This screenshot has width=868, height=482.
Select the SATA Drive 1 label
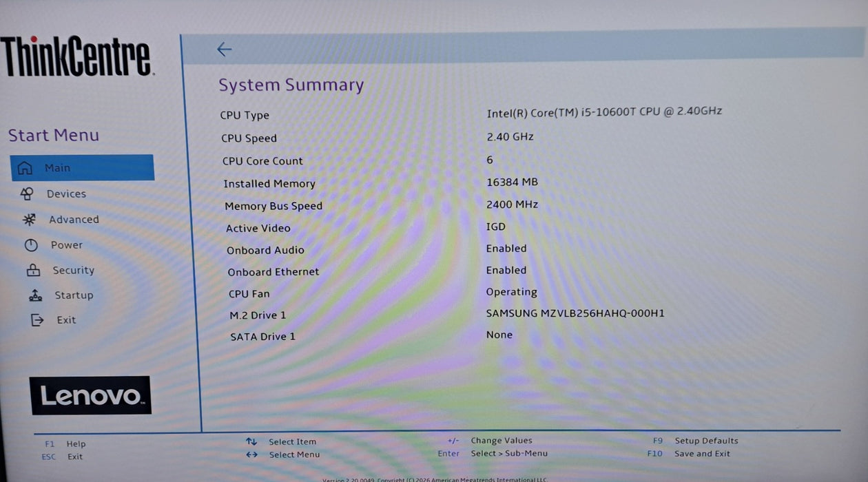pos(262,337)
